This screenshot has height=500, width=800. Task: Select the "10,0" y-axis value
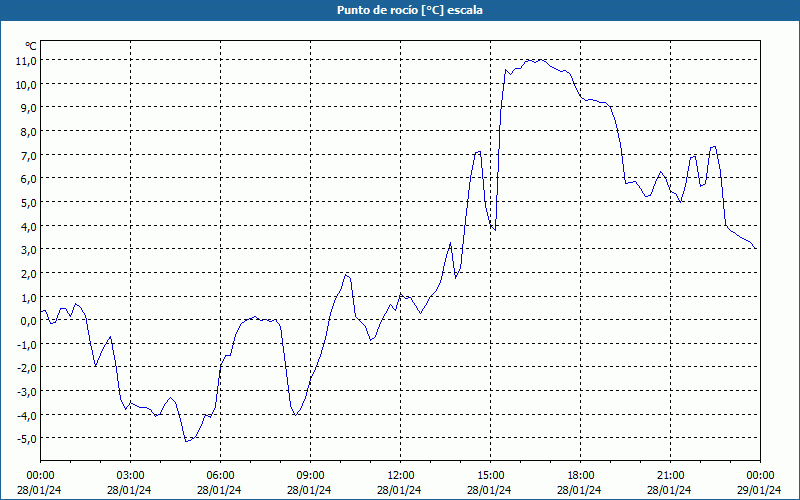(x=26, y=85)
